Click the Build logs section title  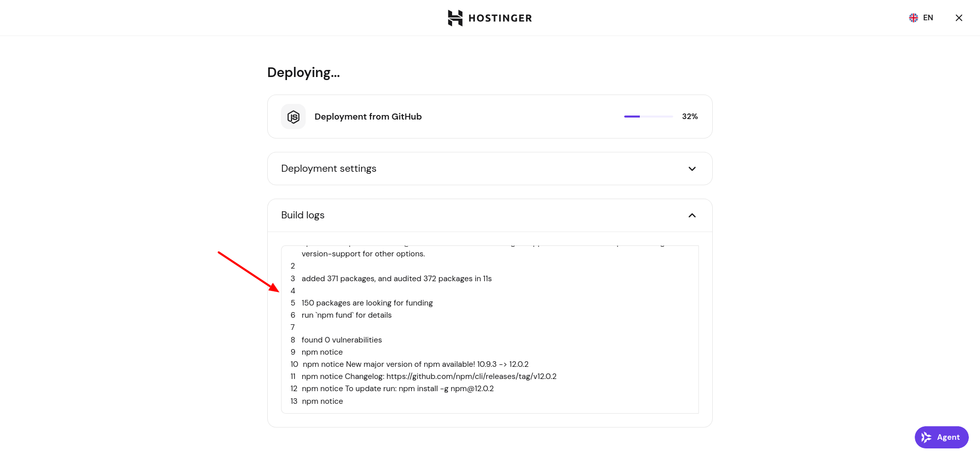coord(303,215)
